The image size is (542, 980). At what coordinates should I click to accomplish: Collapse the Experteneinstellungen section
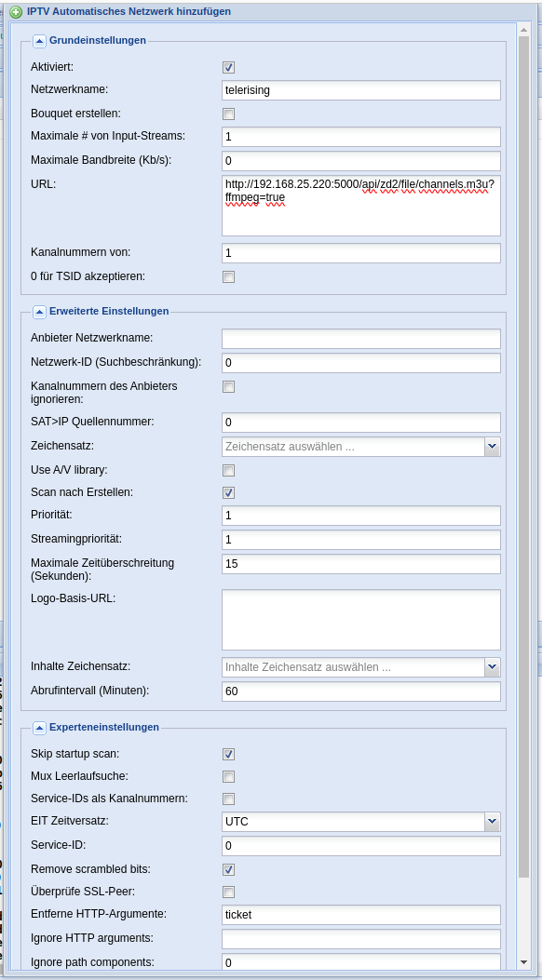pyautogui.click(x=39, y=728)
